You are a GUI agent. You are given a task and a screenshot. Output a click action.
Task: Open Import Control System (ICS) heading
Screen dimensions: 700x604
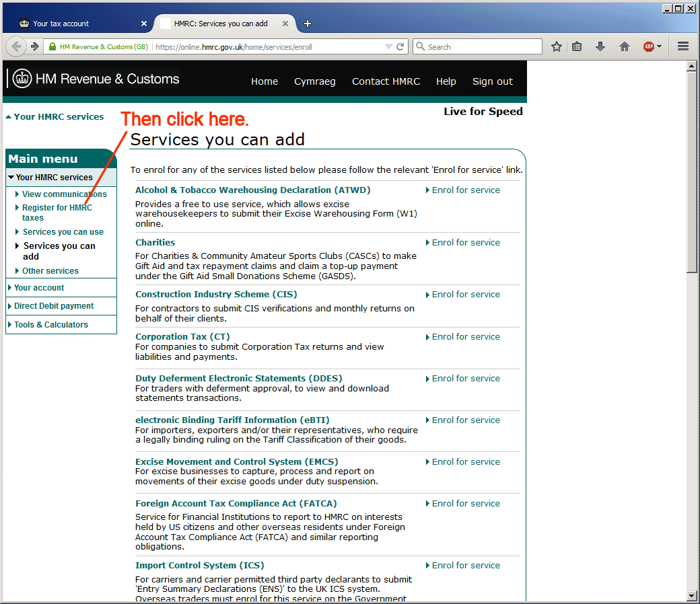pyautogui.click(x=199, y=565)
